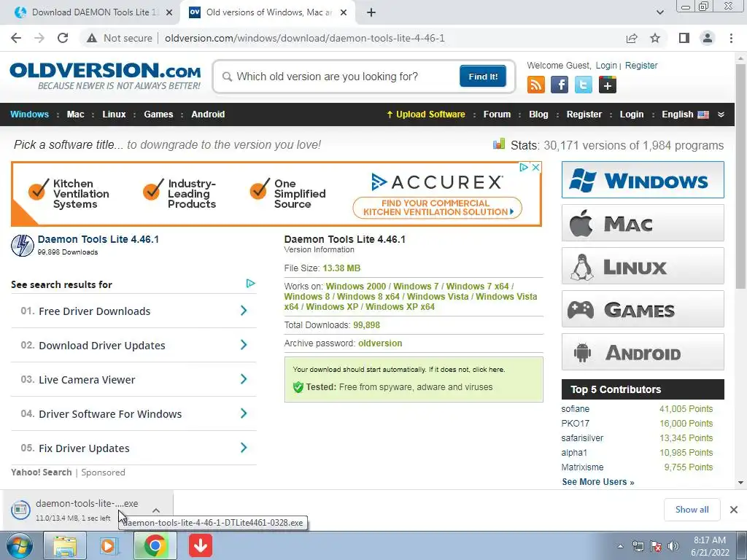The image size is (747, 560).
Task: Click the Daemon Tools Lite lightning icon
Action: [x=23, y=246]
